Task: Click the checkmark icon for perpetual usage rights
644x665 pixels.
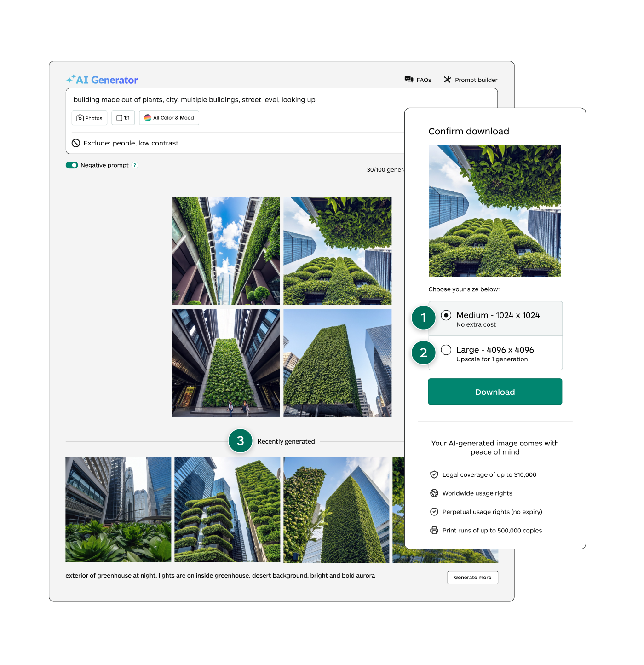Action: 434,511
